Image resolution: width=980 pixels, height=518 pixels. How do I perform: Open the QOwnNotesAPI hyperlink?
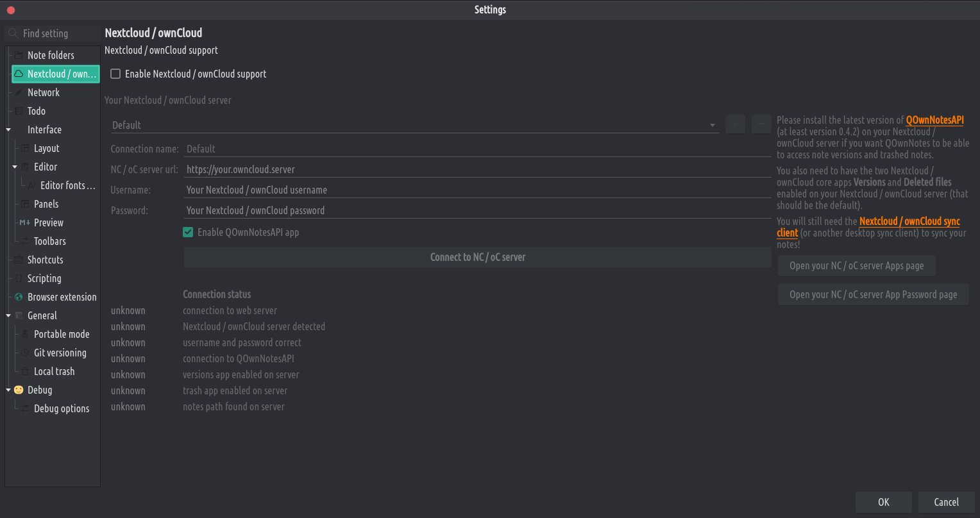[x=934, y=120]
